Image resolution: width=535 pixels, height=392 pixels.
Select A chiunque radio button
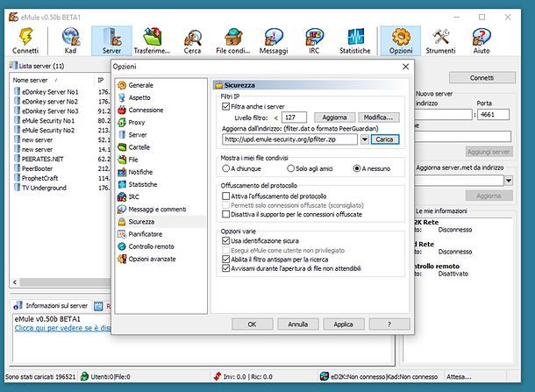pos(225,168)
